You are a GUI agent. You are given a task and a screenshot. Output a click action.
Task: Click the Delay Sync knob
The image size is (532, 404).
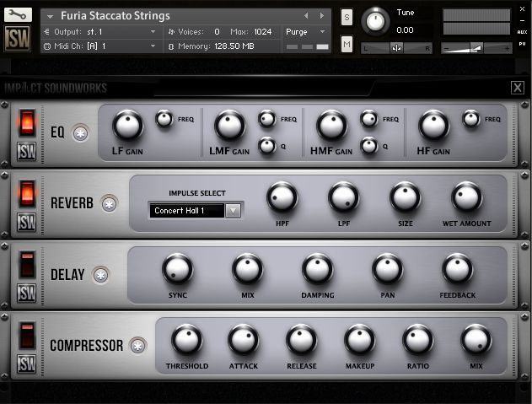point(177,269)
